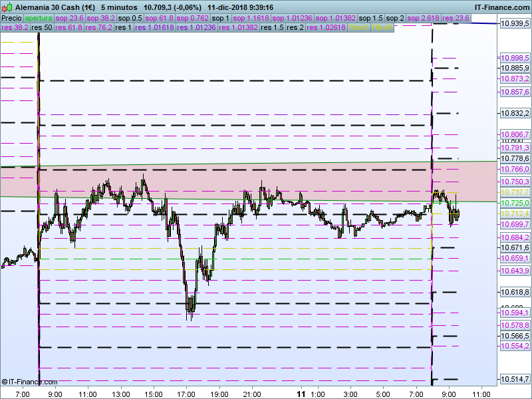Image resolution: width=532 pixels, height=399 pixels.
Task: Click the res 76.2 indicator label
Action: coord(98,28)
